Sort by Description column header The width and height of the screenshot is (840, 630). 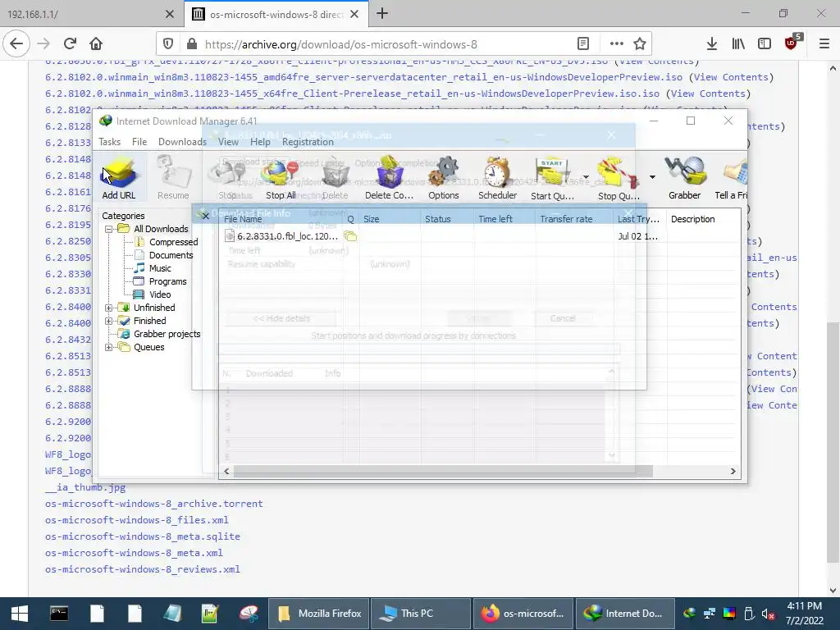[692, 219]
